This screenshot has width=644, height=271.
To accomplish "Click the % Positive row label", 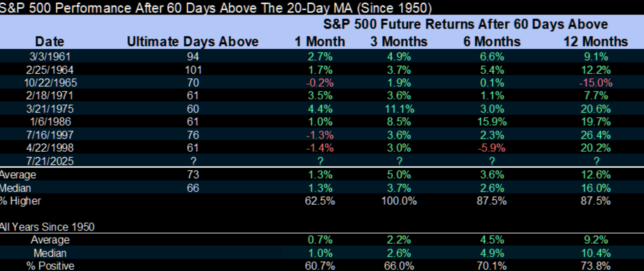I will point(50,266).
